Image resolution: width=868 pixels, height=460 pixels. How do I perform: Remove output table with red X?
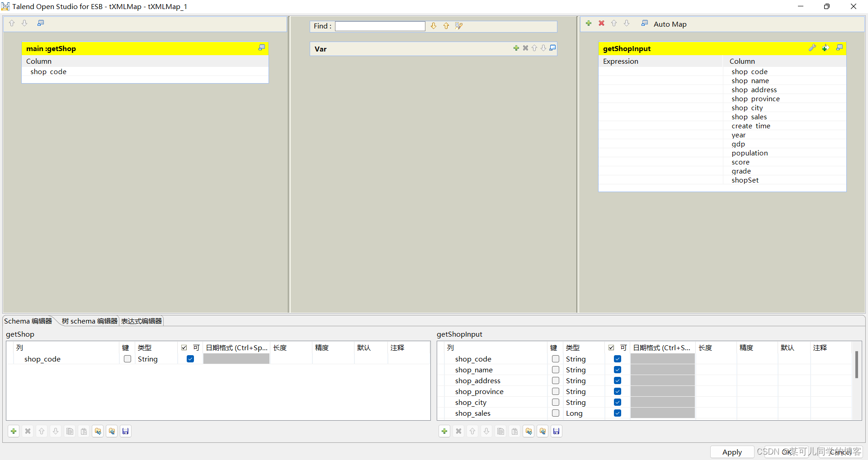coord(601,23)
